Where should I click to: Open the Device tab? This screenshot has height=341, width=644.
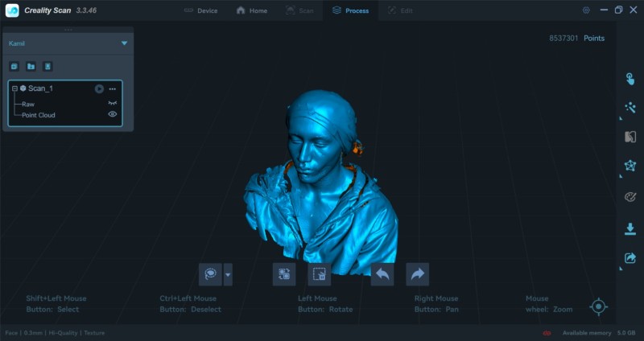[200, 10]
